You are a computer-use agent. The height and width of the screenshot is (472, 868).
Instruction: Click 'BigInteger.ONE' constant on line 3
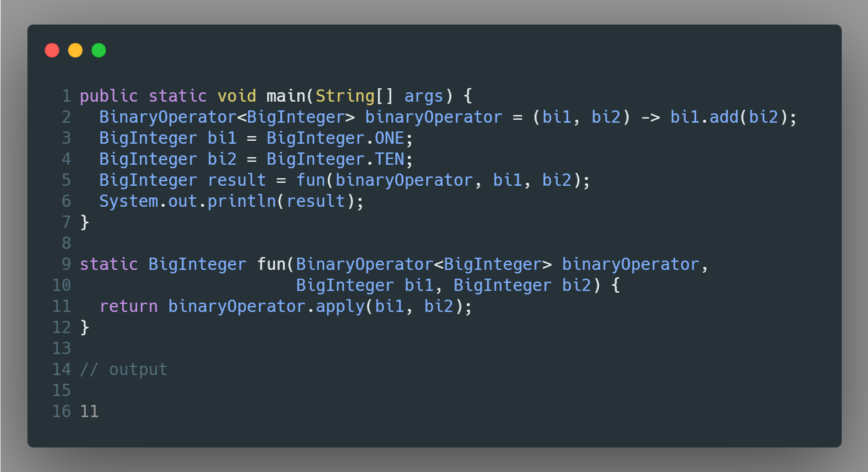tap(335, 138)
